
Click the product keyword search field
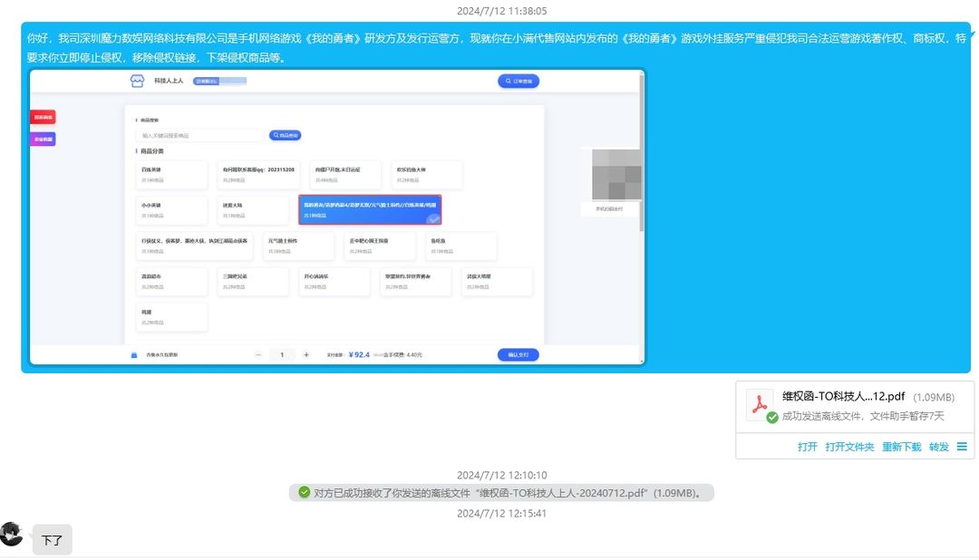(x=199, y=136)
